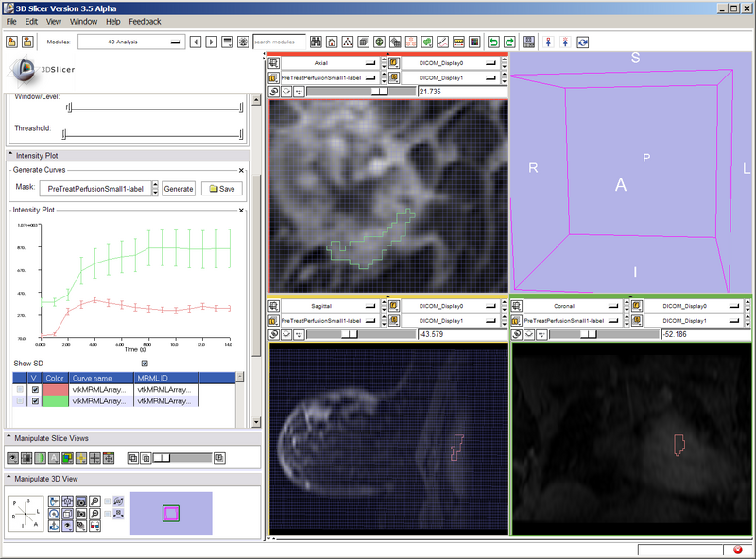Click the Generate button
This screenshot has width=756, height=559.
[x=178, y=188]
